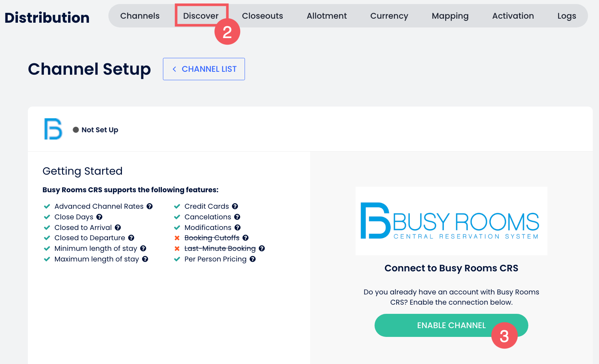Open help icon for Minimum length of stay
This screenshot has width=599, height=364.
click(143, 248)
